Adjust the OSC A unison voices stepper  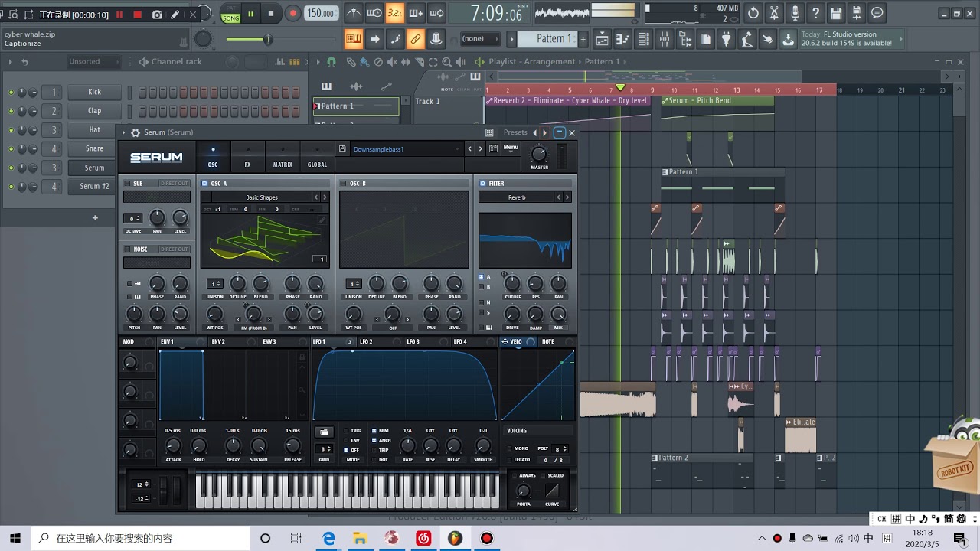pyautogui.click(x=215, y=284)
